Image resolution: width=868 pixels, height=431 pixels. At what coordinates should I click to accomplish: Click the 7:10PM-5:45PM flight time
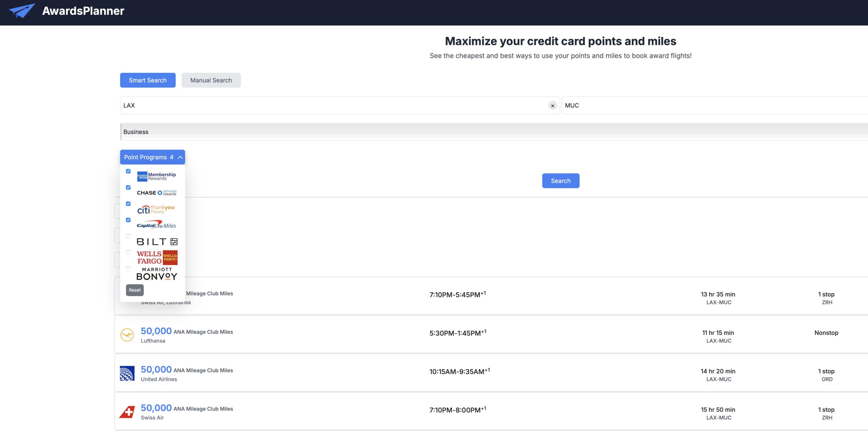pyautogui.click(x=458, y=294)
